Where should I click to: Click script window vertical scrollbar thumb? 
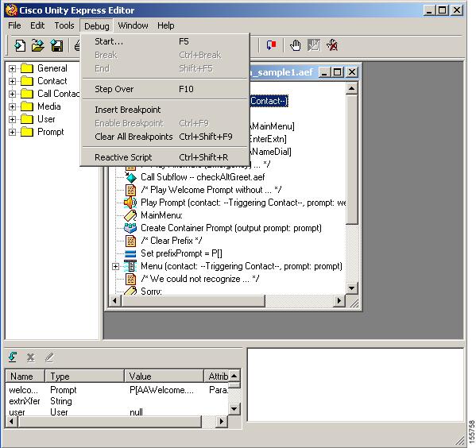coord(351,160)
